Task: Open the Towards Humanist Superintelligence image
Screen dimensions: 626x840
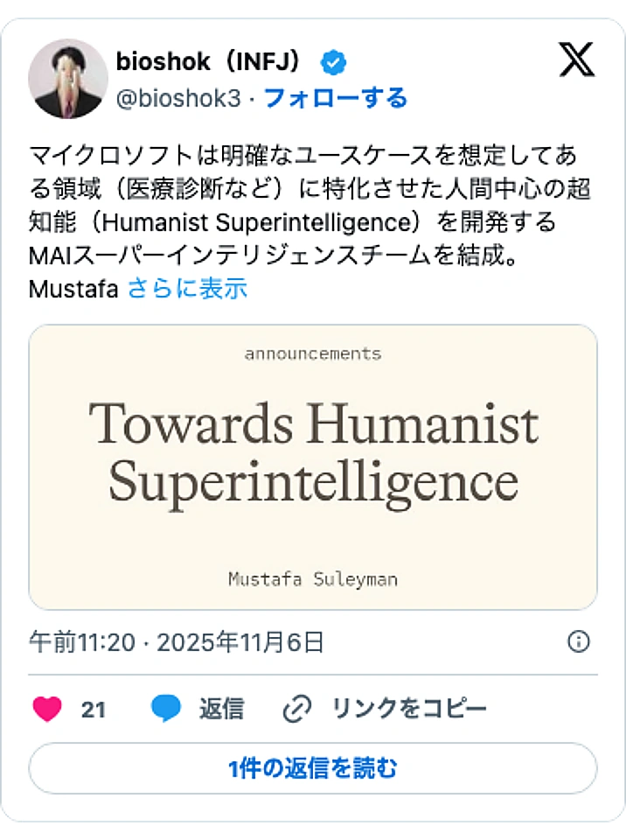Action: pyautogui.click(x=312, y=464)
